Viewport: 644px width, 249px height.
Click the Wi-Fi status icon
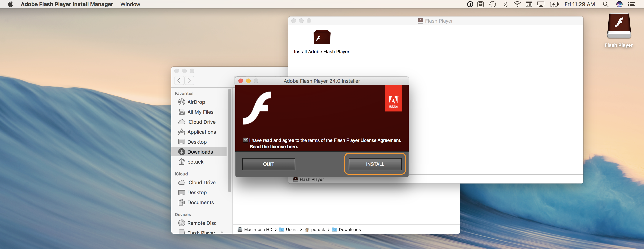tap(517, 4)
